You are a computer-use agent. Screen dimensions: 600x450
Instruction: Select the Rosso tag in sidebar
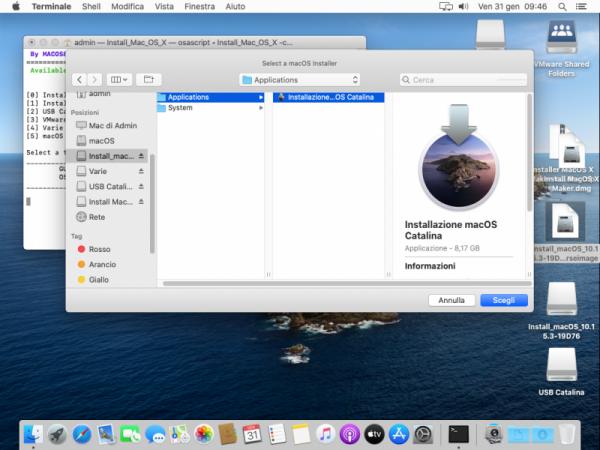[x=99, y=249]
